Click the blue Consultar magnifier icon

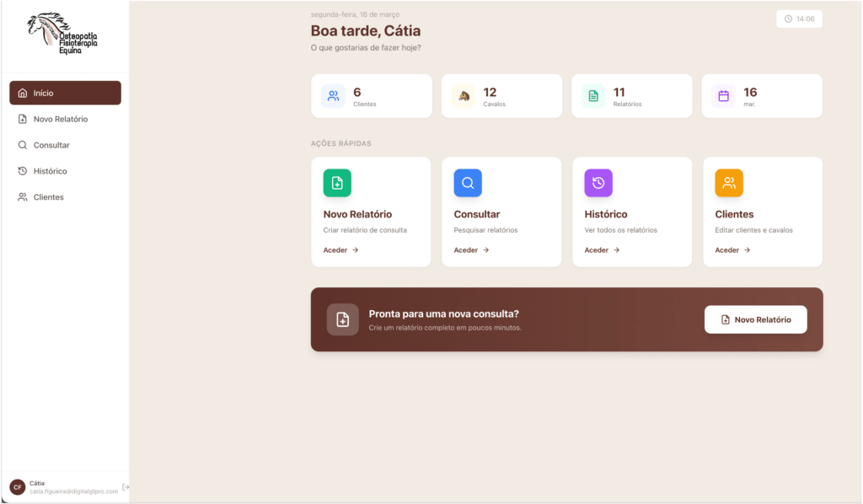click(468, 183)
